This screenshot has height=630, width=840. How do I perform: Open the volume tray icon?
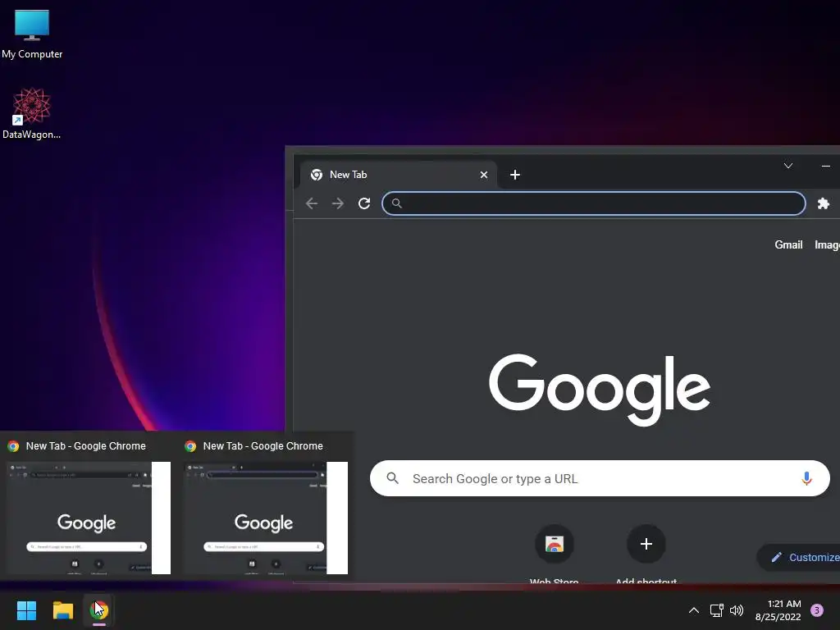coord(737,610)
